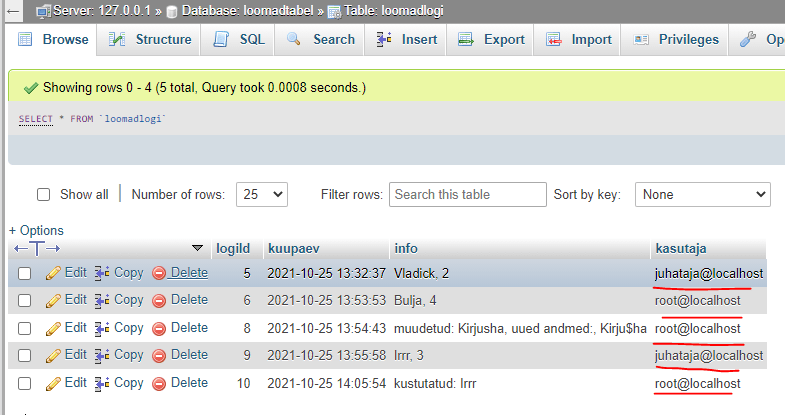Toggle the Show all checkbox
Viewport: 785px width, 415px height.
coord(43,195)
